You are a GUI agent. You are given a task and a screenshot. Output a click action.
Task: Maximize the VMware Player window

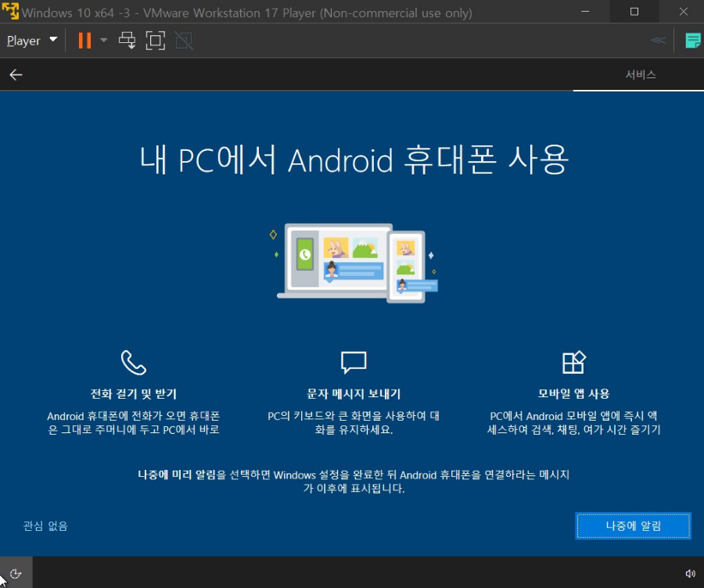click(x=634, y=12)
